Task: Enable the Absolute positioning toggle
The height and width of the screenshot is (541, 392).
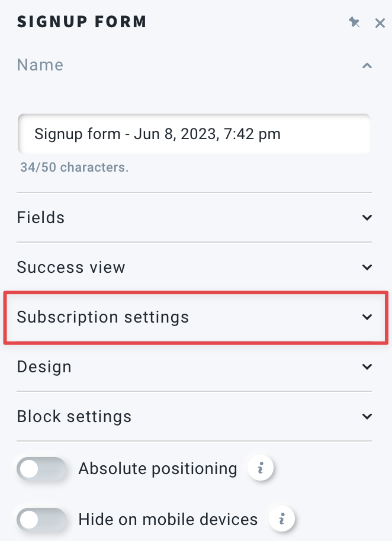Action: pyautogui.click(x=41, y=469)
